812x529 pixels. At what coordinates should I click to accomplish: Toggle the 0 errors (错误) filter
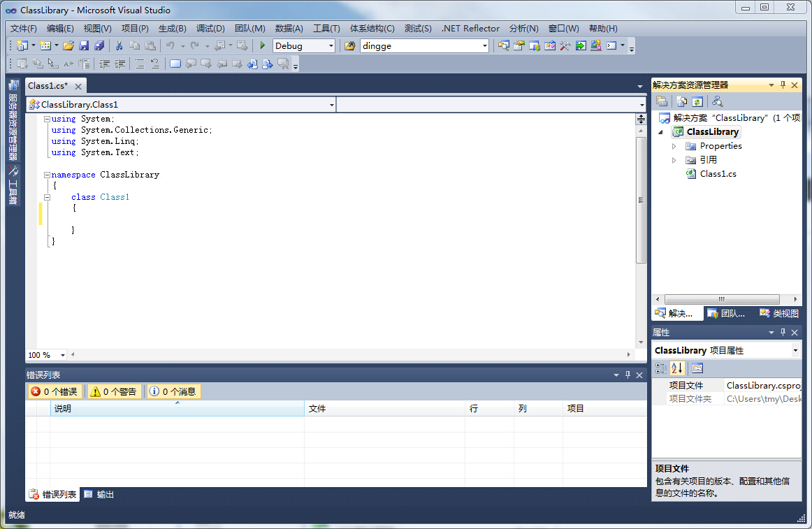coord(55,392)
